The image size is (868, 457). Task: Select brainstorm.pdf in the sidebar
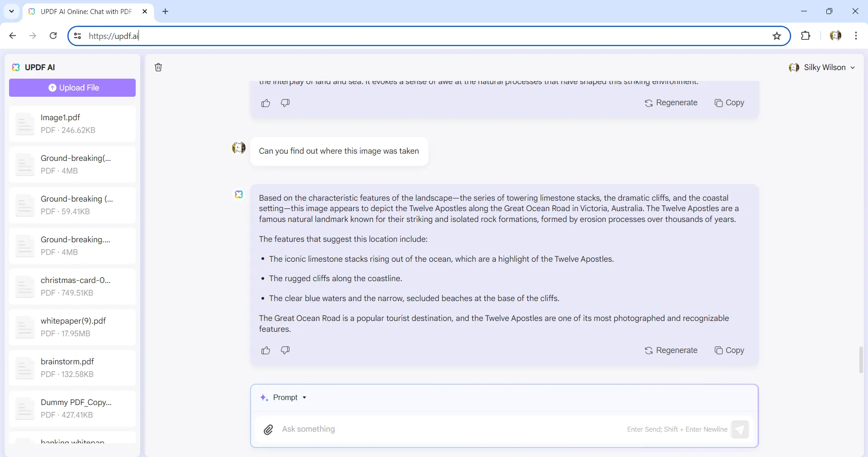pyautogui.click(x=72, y=368)
